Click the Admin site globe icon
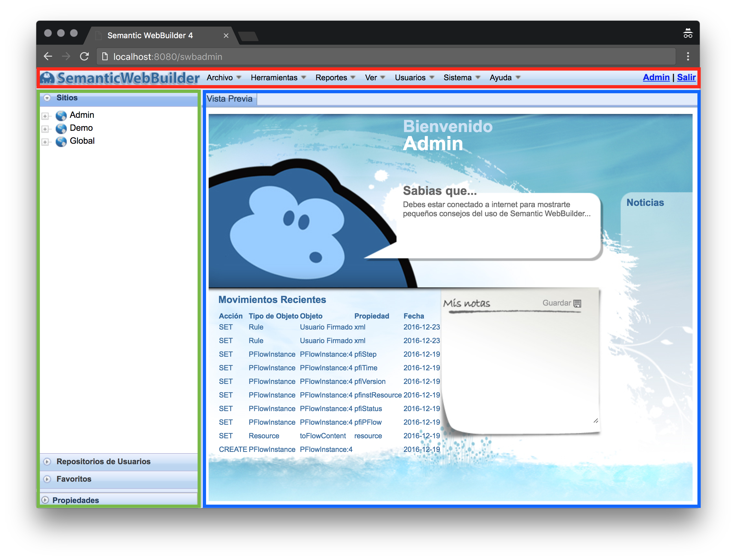Screen dimensions: 736x560 61,116
